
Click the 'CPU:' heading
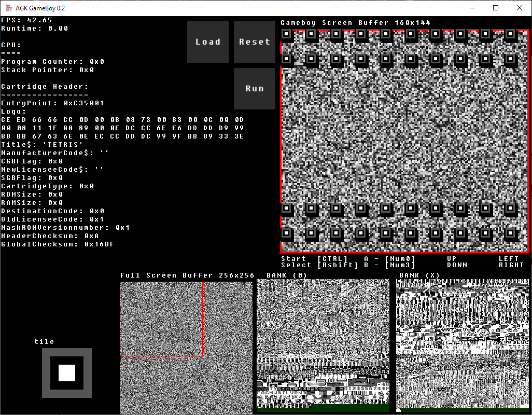11,45
